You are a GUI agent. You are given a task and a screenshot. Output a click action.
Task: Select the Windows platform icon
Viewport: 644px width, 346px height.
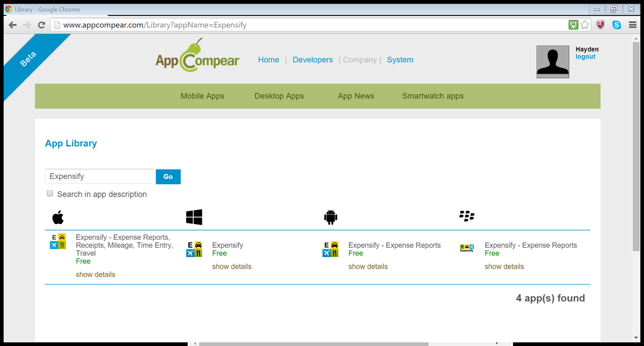pos(194,217)
